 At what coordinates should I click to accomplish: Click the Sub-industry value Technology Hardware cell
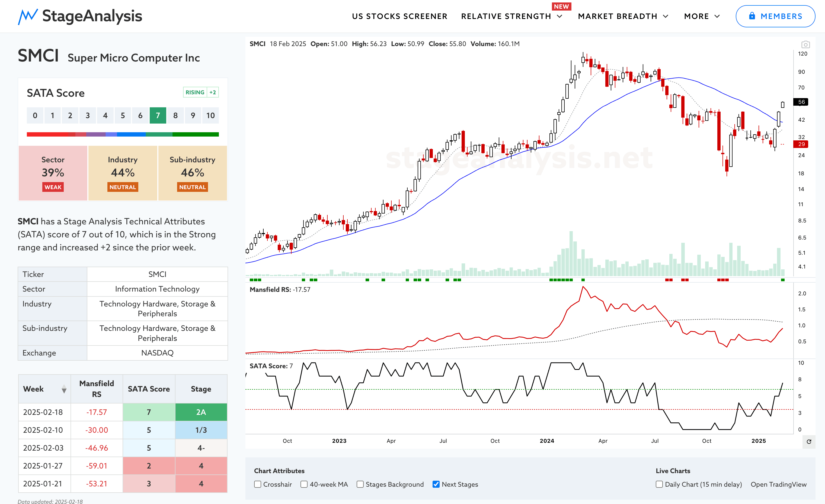(157, 333)
